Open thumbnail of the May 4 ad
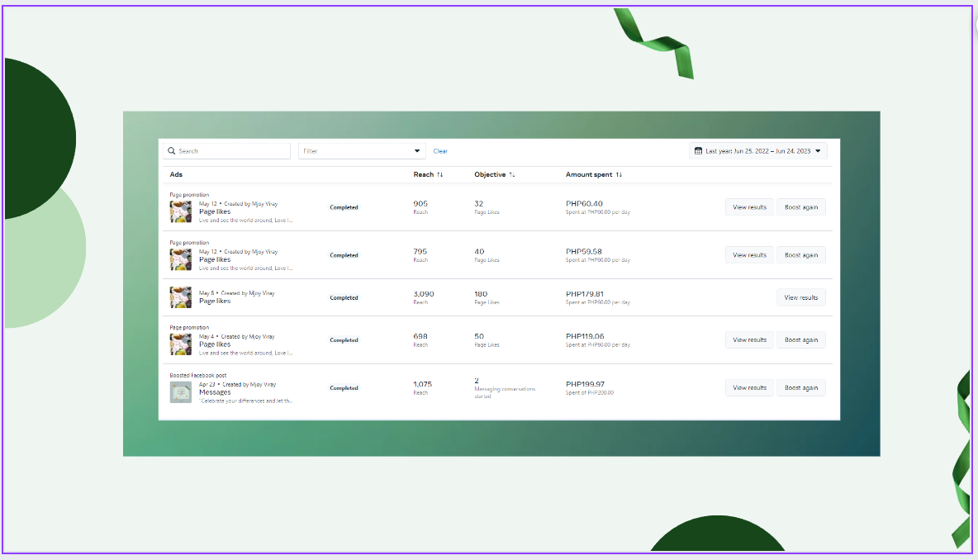The width and height of the screenshot is (978, 560). (x=181, y=344)
